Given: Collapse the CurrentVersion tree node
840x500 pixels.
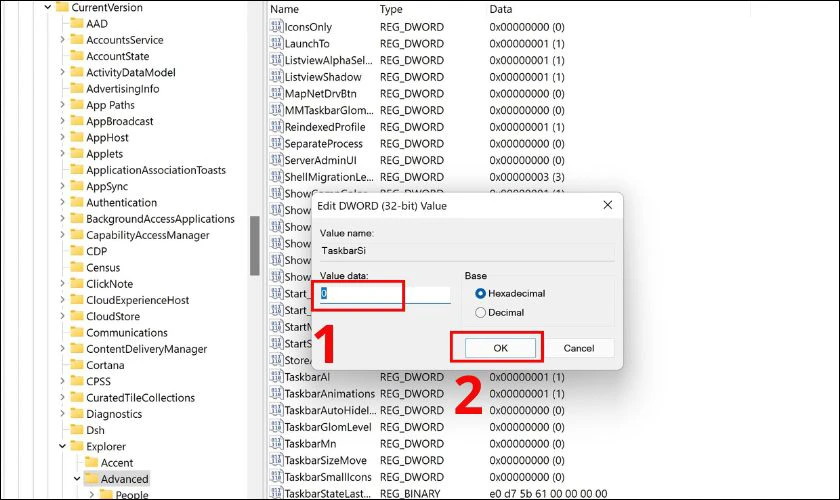Looking at the screenshot, I should tap(48, 7).
